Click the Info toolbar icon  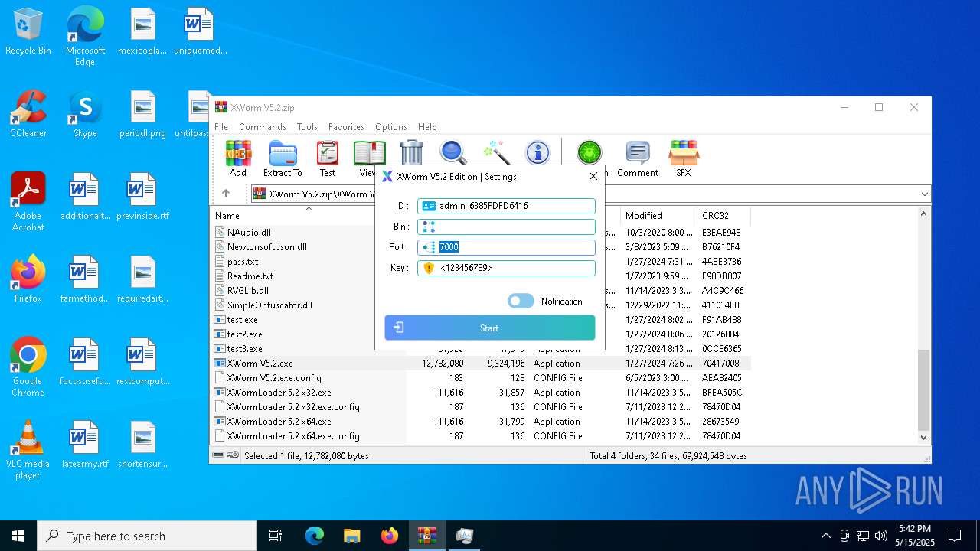coord(537,152)
